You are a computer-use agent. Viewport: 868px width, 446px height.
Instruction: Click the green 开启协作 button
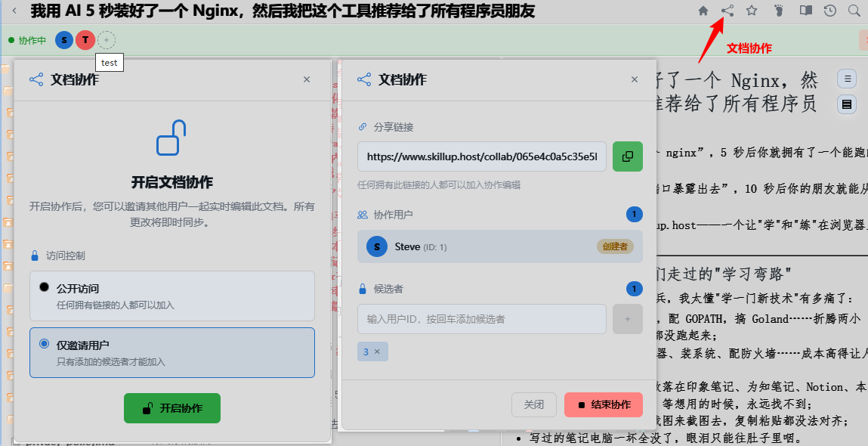click(172, 408)
